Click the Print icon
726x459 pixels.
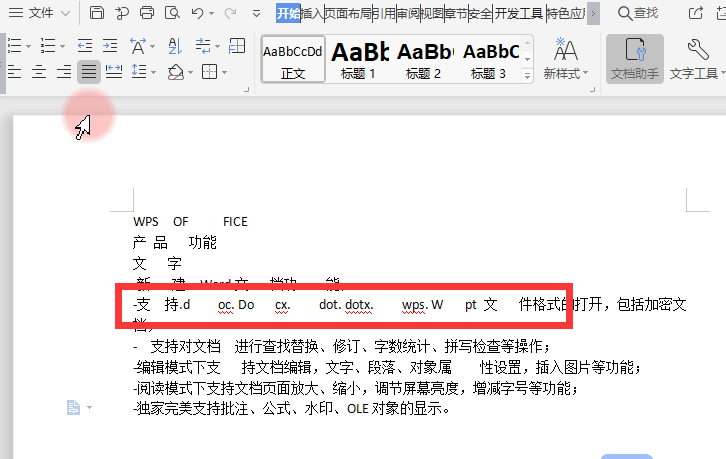(x=147, y=13)
